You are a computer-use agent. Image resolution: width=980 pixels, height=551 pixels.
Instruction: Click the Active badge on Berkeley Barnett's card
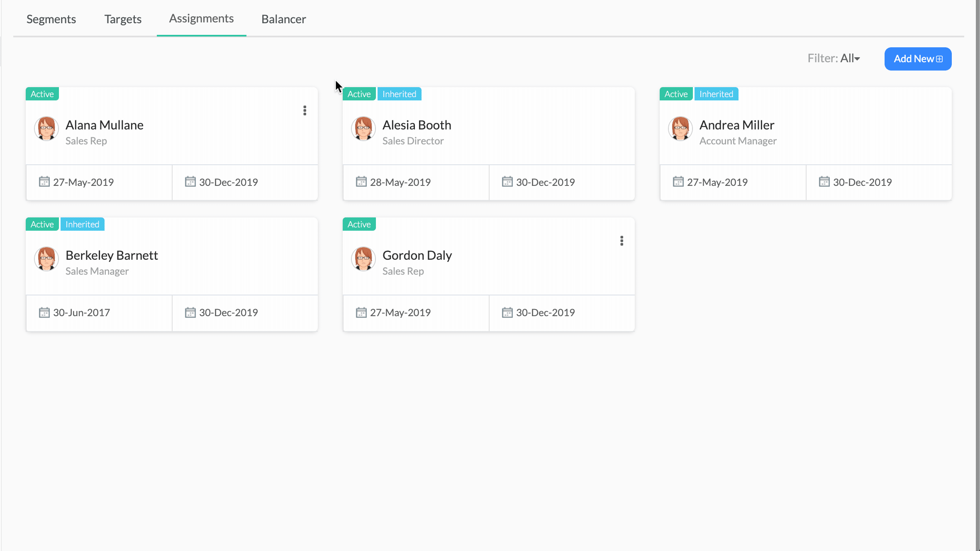42,224
